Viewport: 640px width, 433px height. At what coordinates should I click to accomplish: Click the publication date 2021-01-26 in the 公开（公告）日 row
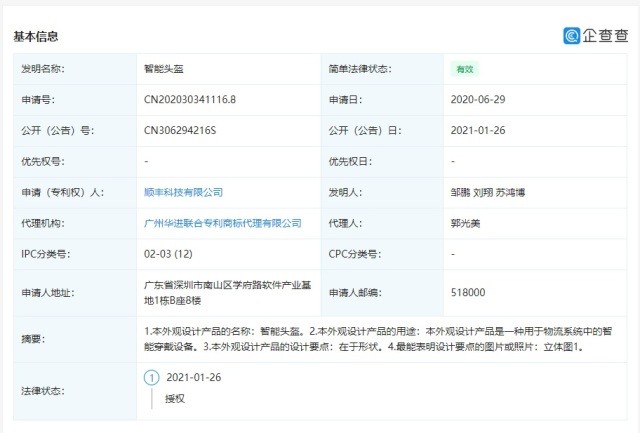(478, 131)
